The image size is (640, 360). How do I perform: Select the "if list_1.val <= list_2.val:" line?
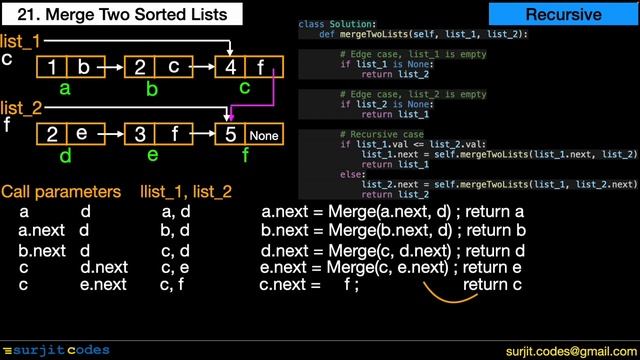(x=413, y=144)
